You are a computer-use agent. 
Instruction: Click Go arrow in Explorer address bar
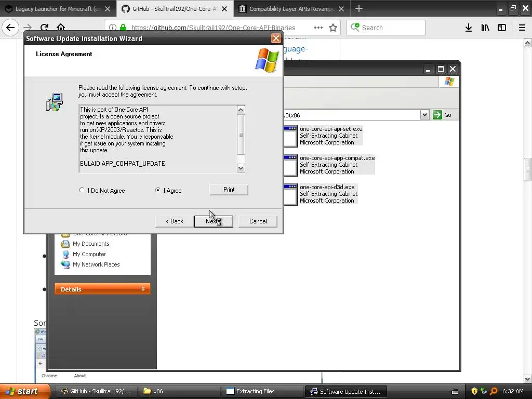443,115
